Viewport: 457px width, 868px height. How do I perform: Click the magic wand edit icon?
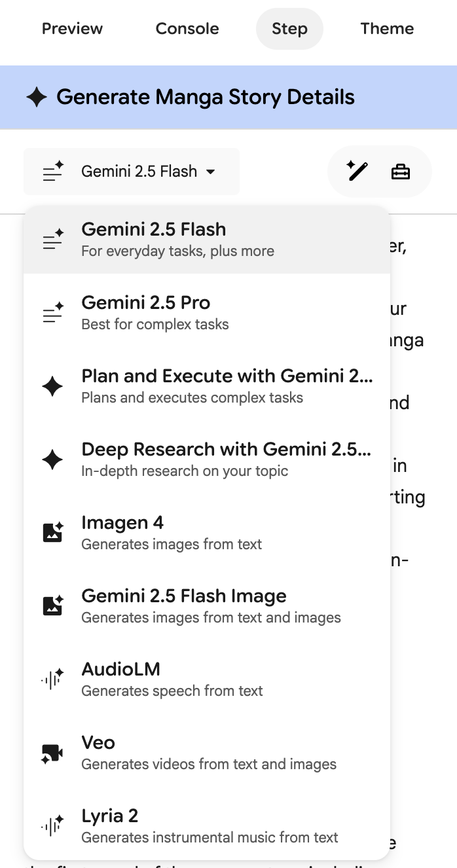pyautogui.click(x=357, y=172)
